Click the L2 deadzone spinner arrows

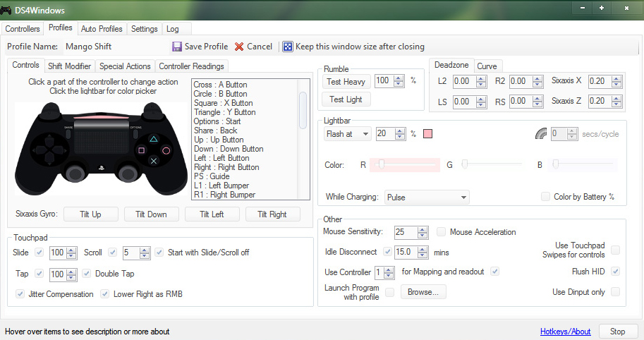click(481, 81)
